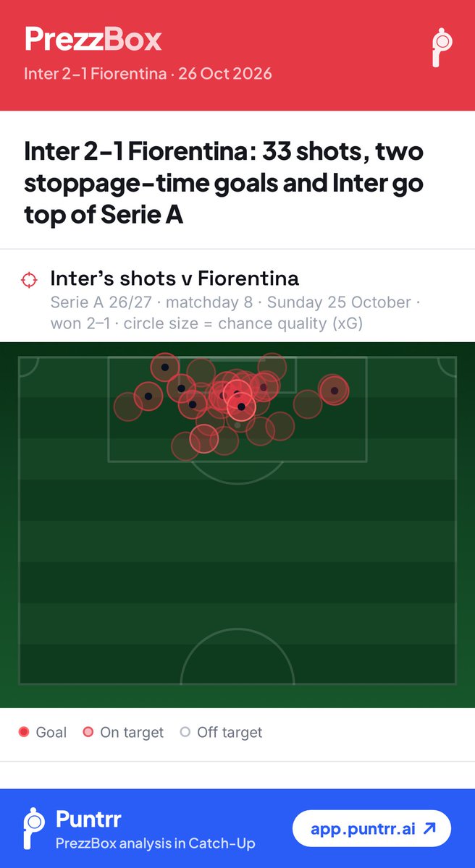The width and height of the screenshot is (475, 868).
Task: Click the top-left shot circle near goal line
Action: point(165,367)
